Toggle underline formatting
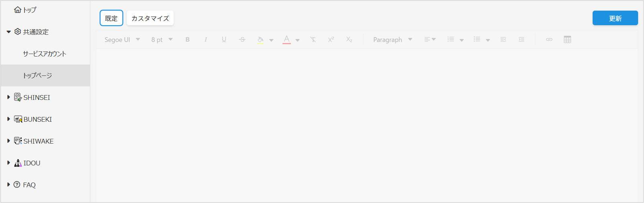Screen dimensions: 644x203 (224, 39)
